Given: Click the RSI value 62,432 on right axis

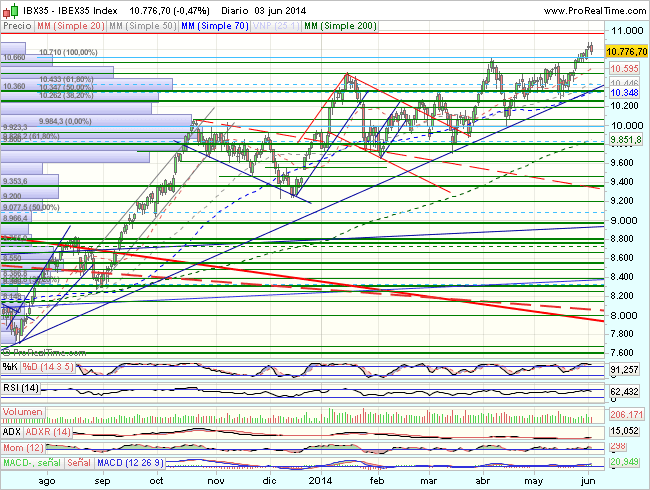Looking at the screenshot, I should point(626,391).
